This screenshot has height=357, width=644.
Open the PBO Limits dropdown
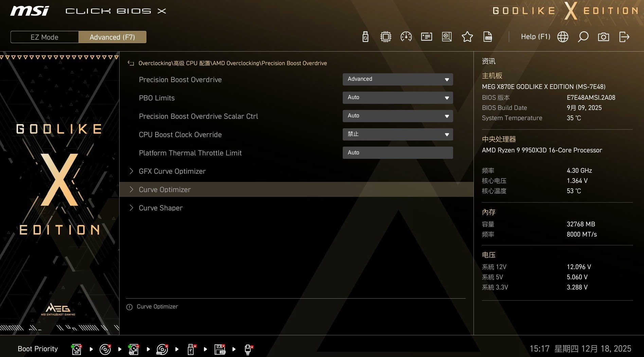pos(397,98)
